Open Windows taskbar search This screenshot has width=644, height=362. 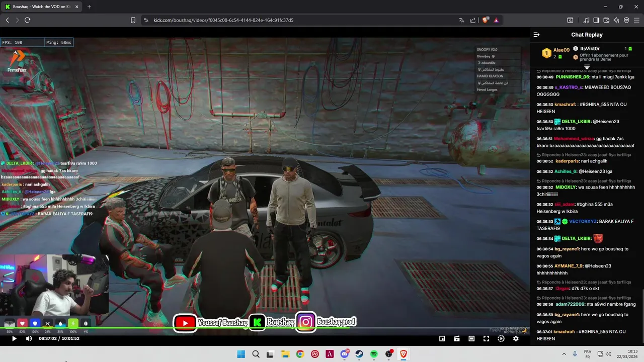click(x=256, y=354)
